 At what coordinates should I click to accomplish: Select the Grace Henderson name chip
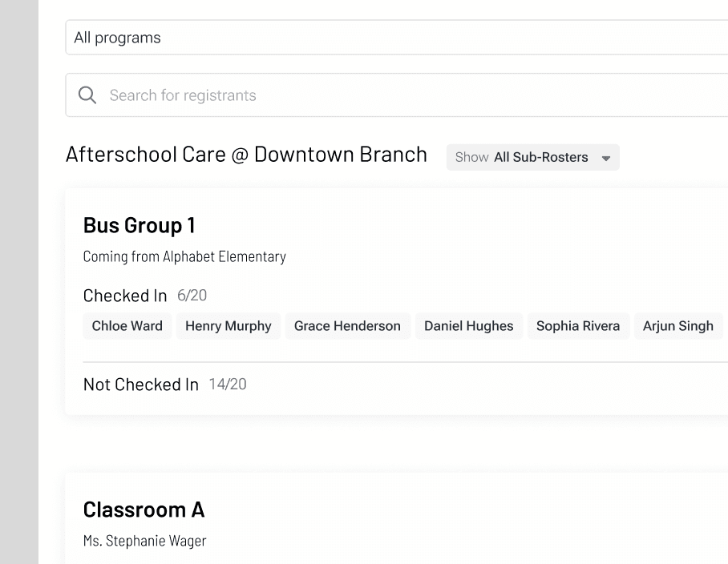(x=347, y=326)
